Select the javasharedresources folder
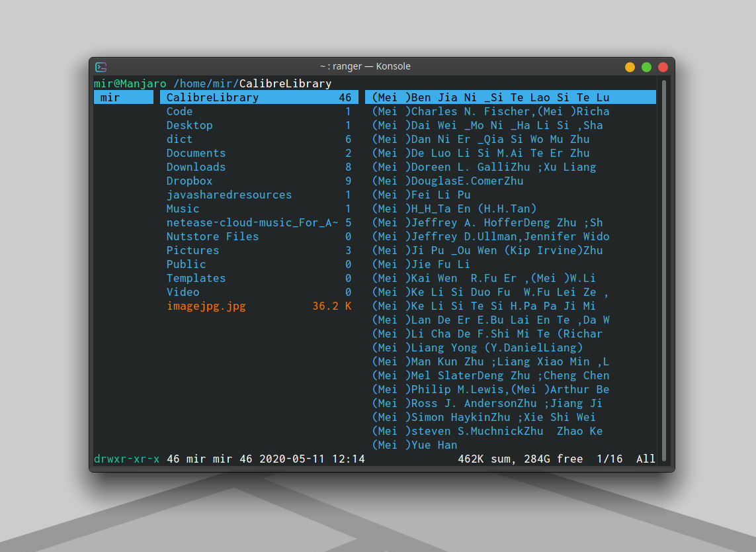The height and width of the screenshot is (552, 756). coord(259,195)
